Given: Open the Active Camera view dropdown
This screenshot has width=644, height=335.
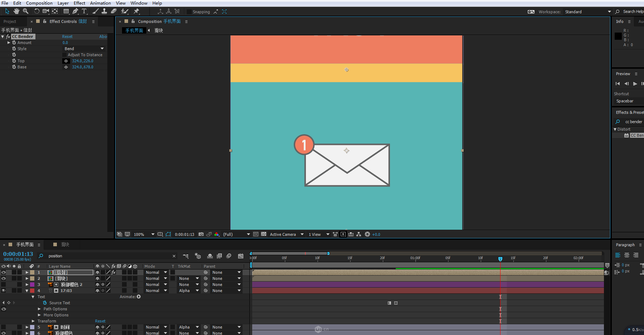Looking at the screenshot, I should tap(287, 234).
